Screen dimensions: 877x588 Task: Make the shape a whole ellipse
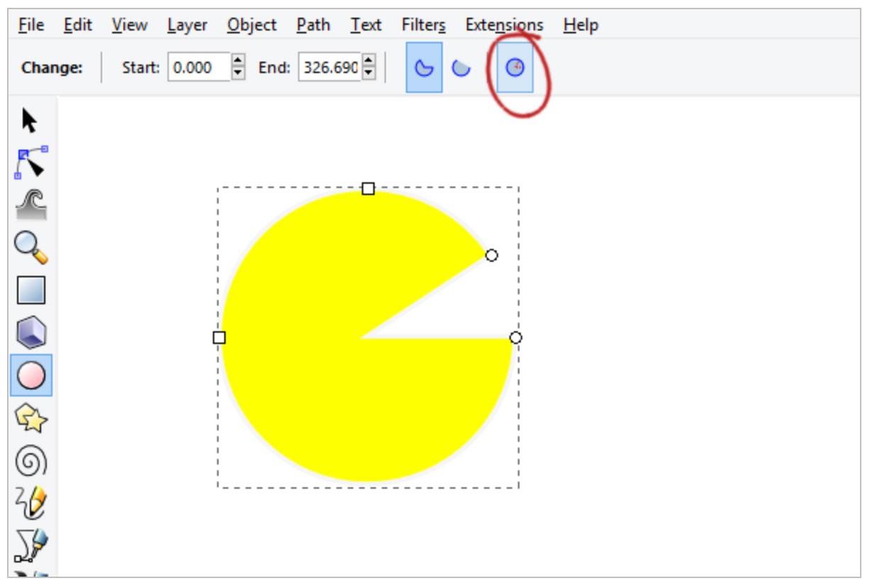point(515,67)
